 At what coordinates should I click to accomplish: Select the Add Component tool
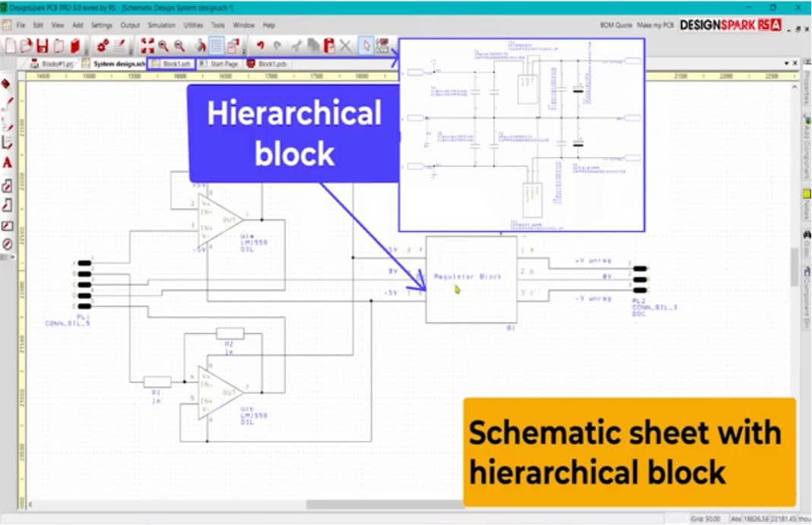(x=6, y=84)
